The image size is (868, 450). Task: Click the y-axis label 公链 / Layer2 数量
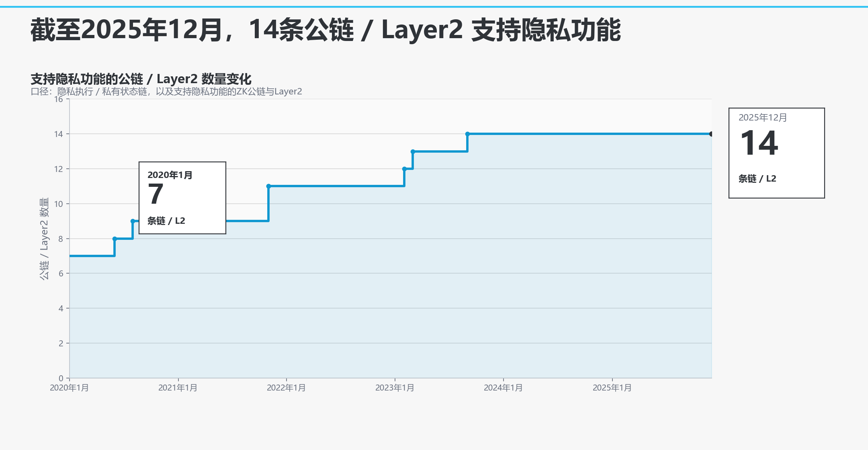[x=44, y=239]
